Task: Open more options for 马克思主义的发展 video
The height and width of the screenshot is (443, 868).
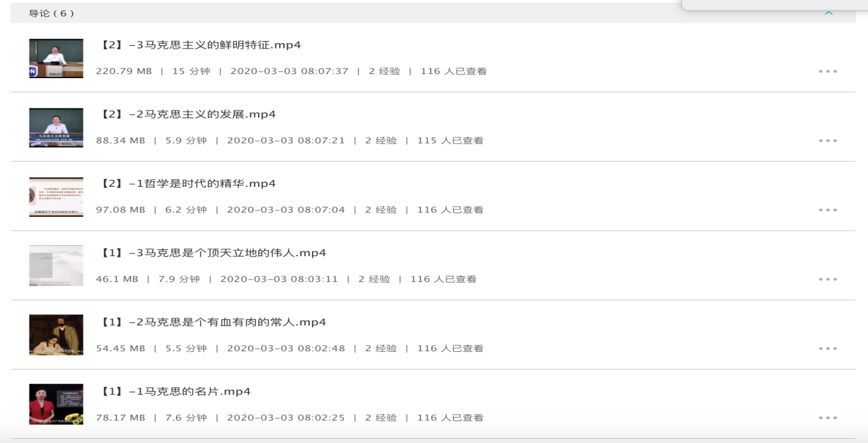Action: pyautogui.click(x=828, y=140)
